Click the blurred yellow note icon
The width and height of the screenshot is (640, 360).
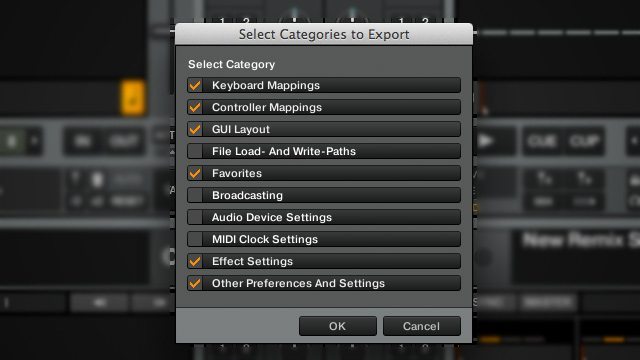click(x=133, y=98)
